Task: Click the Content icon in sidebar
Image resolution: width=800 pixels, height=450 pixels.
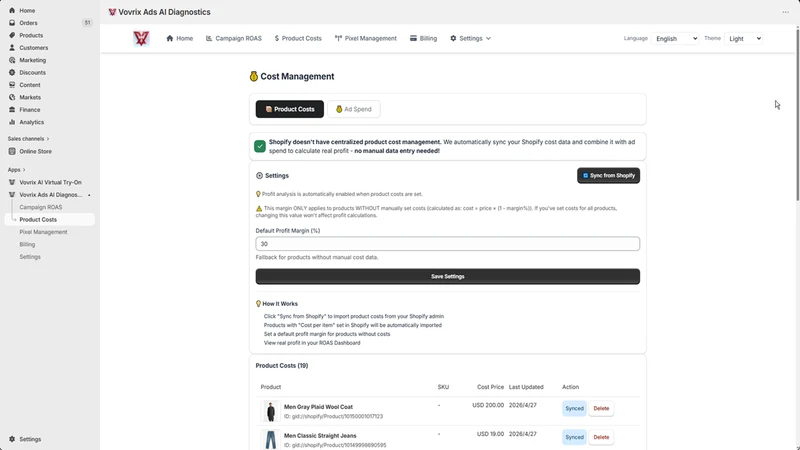Action: tap(12, 85)
